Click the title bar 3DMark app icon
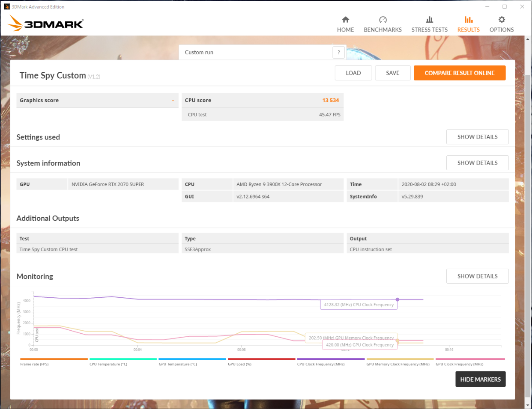Viewport: 532px width, 409px height. coord(6,7)
